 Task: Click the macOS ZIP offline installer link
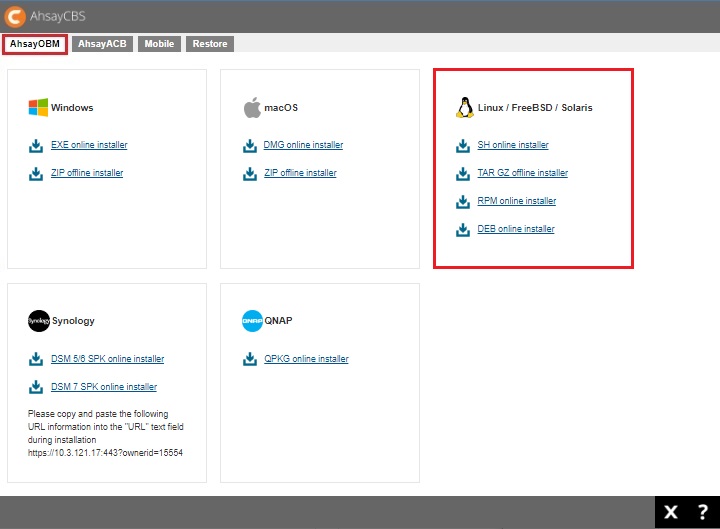click(300, 173)
